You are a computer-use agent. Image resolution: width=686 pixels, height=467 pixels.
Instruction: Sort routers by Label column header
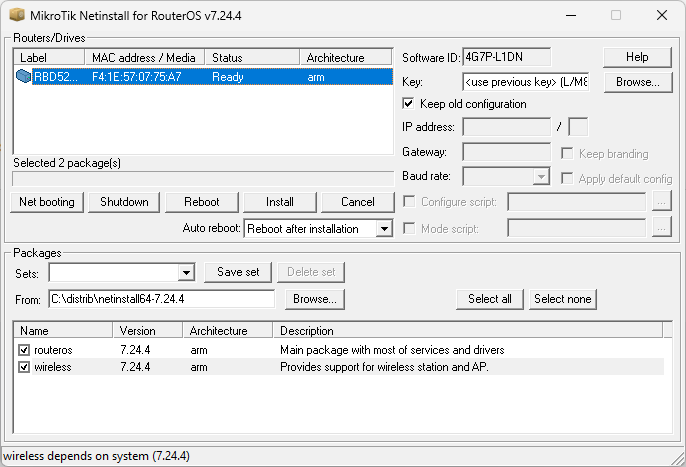(49, 57)
